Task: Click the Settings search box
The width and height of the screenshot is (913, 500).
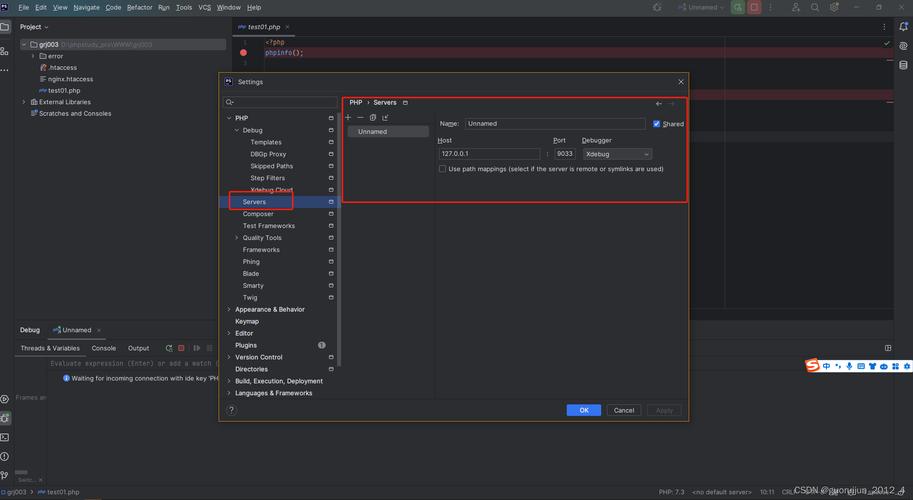Action: pos(280,102)
